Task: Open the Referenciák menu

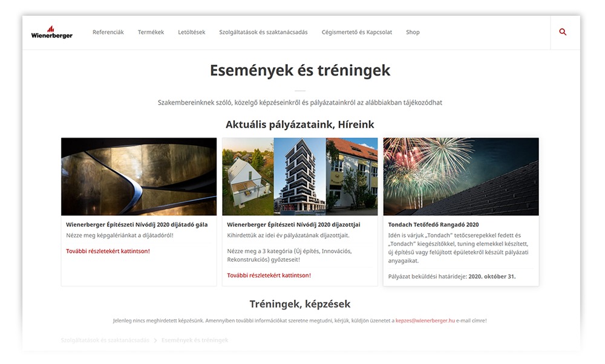Action: 108,32
